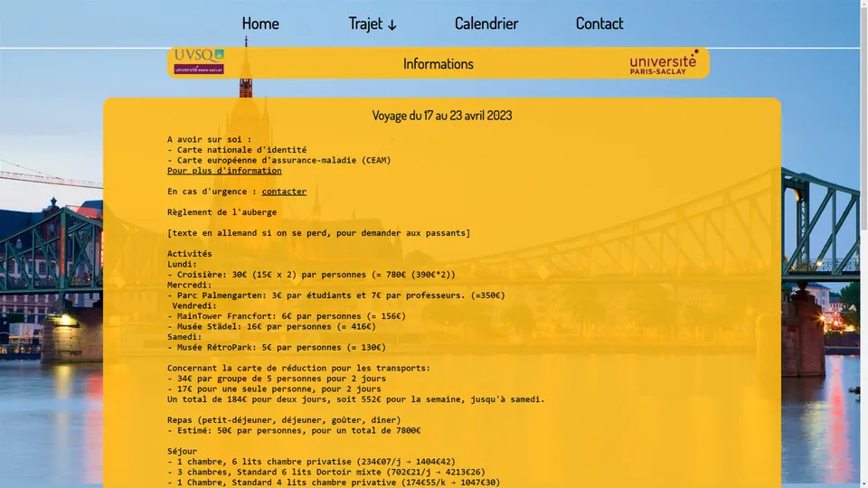
Task: Open the Home page in navigation
Action: coord(260,23)
